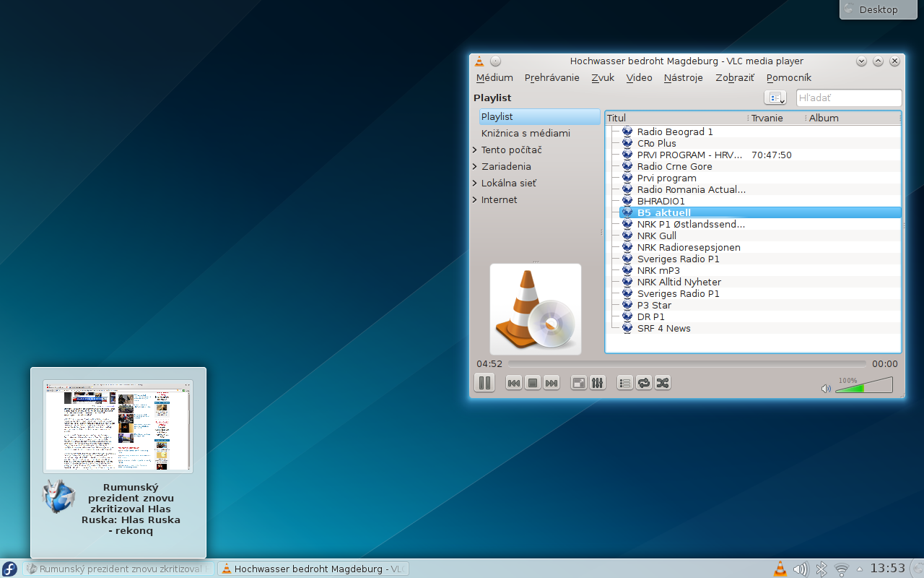Screen dimensions: 924x578
Task: Open the Nástroje menu
Action: click(x=684, y=77)
